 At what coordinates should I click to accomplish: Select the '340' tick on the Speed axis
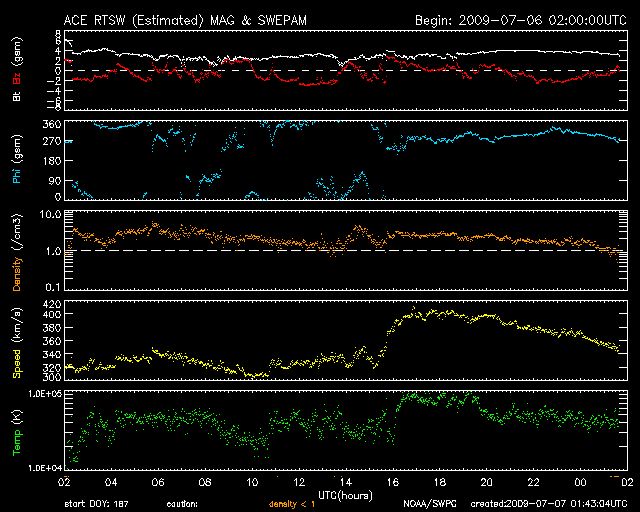52,354
